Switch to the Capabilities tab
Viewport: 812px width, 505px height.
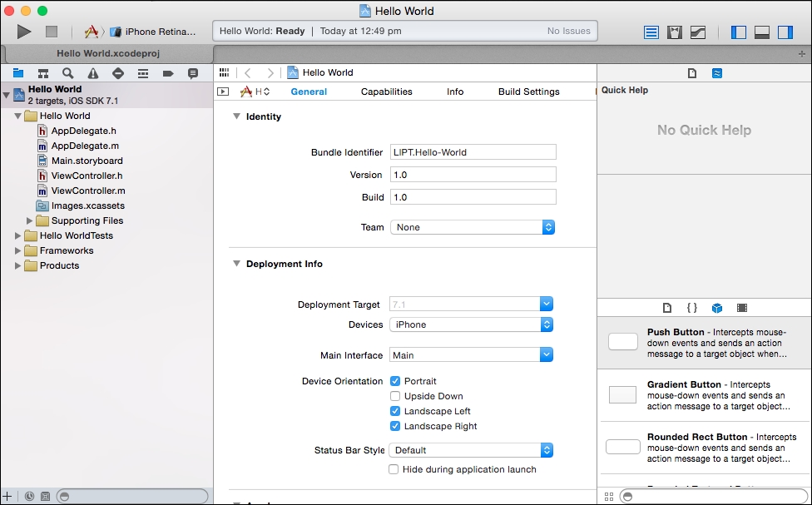[x=386, y=92]
